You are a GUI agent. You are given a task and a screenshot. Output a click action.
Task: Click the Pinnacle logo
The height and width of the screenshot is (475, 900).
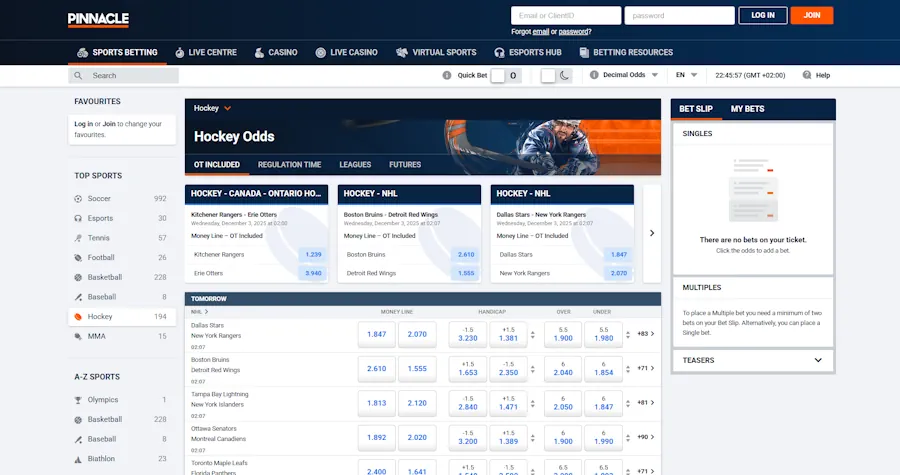[98, 20]
